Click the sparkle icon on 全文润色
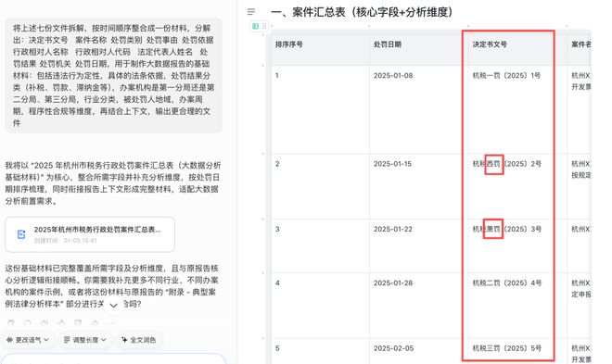This screenshot has width=612, height=364. click(124, 340)
